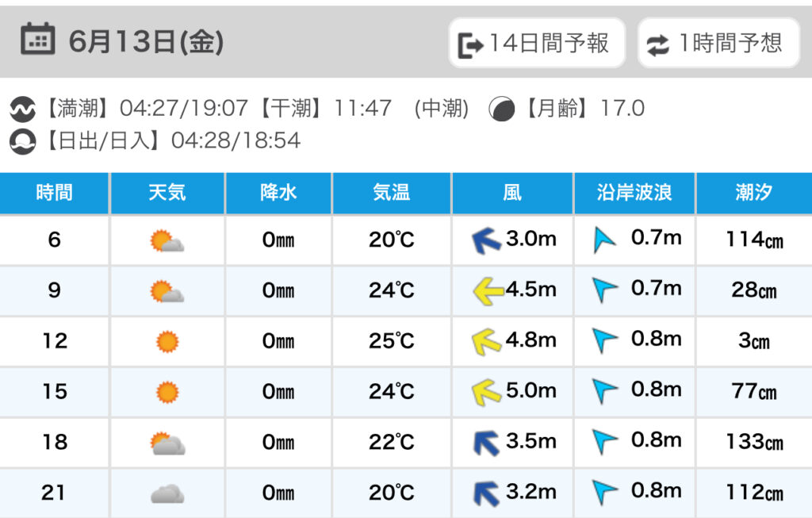This screenshot has width=812, height=518.
Task: Select the 天気 column header
Action: (x=167, y=192)
